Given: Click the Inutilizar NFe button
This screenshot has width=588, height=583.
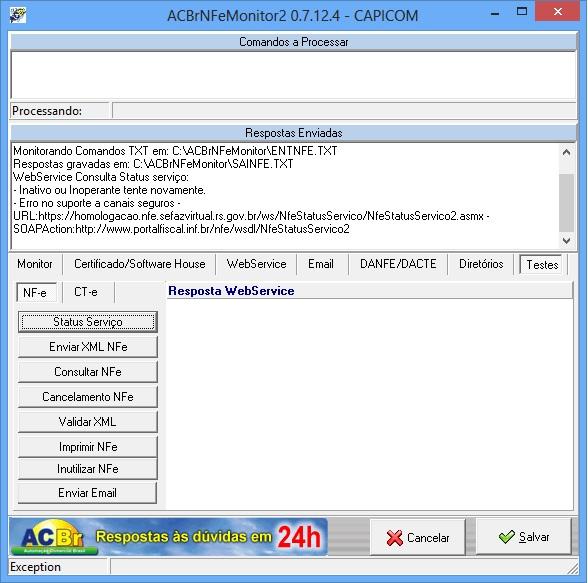Looking at the screenshot, I should tap(88, 469).
